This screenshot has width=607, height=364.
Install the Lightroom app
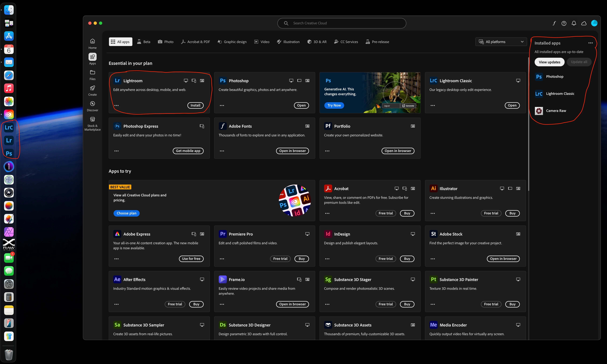pyautogui.click(x=195, y=105)
